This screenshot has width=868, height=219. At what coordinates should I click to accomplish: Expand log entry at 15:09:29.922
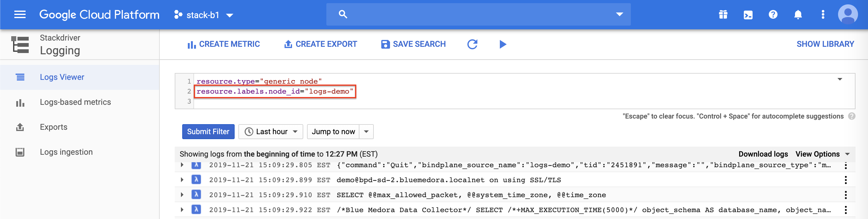coord(182,210)
